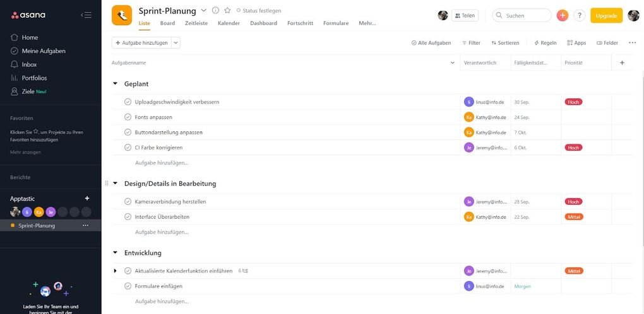Open the Zeitleiste tab
Screen dimensions: 644x314
[196, 23]
